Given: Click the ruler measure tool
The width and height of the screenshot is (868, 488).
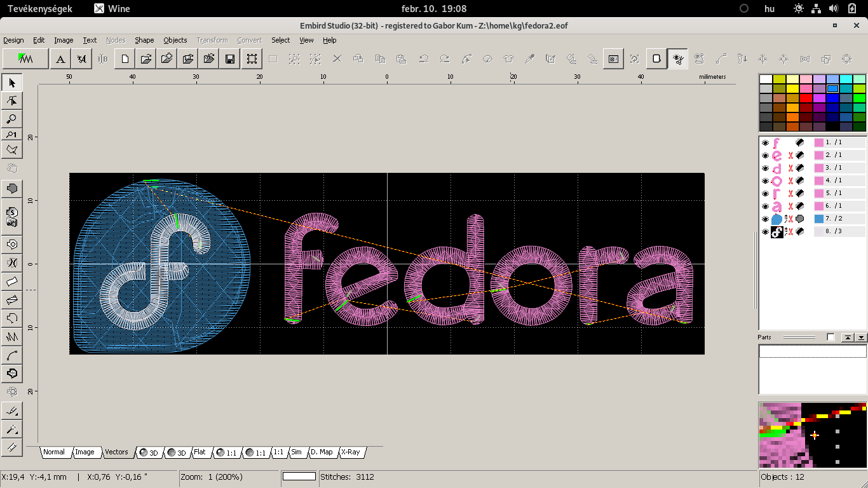Looking at the screenshot, I should pyautogui.click(x=12, y=447).
